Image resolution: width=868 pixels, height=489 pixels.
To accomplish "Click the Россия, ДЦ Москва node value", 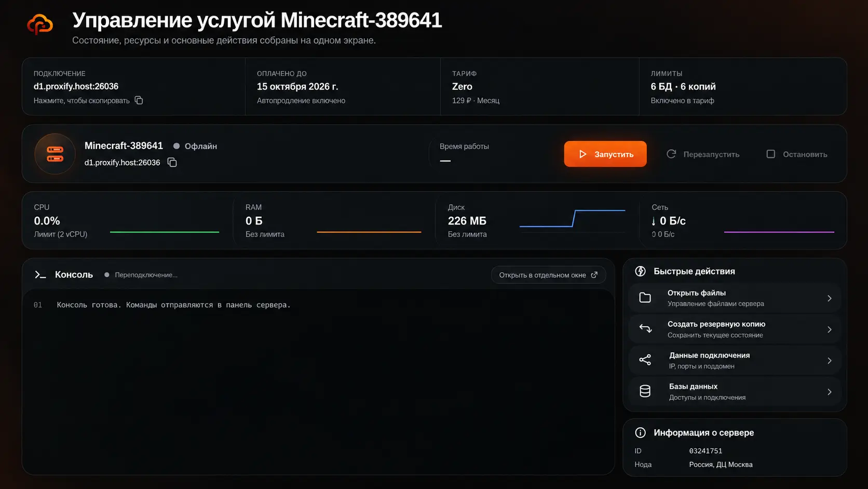I will (721, 465).
